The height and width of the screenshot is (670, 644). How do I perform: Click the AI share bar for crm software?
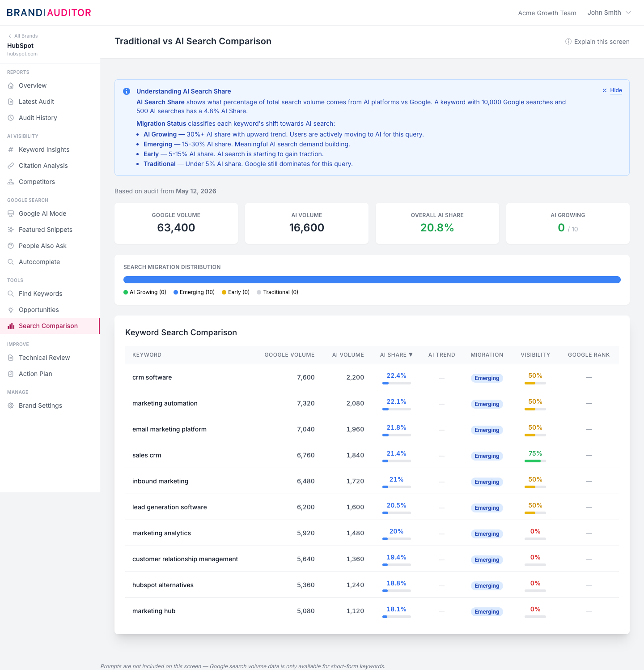397,383
